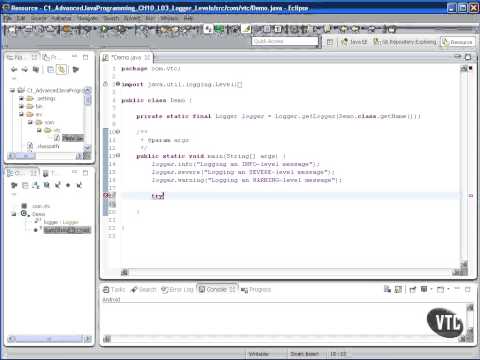
Task: Open the Error Log tab
Action: click(177, 289)
